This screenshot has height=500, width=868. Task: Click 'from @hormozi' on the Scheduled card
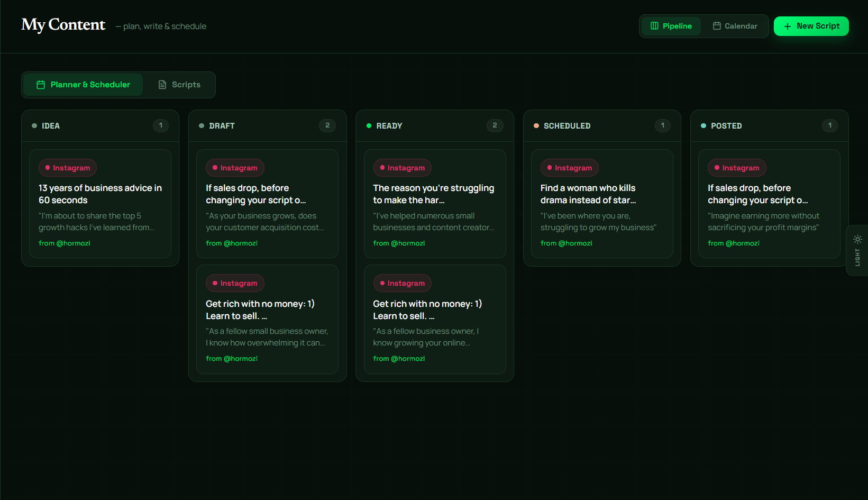[567, 243]
